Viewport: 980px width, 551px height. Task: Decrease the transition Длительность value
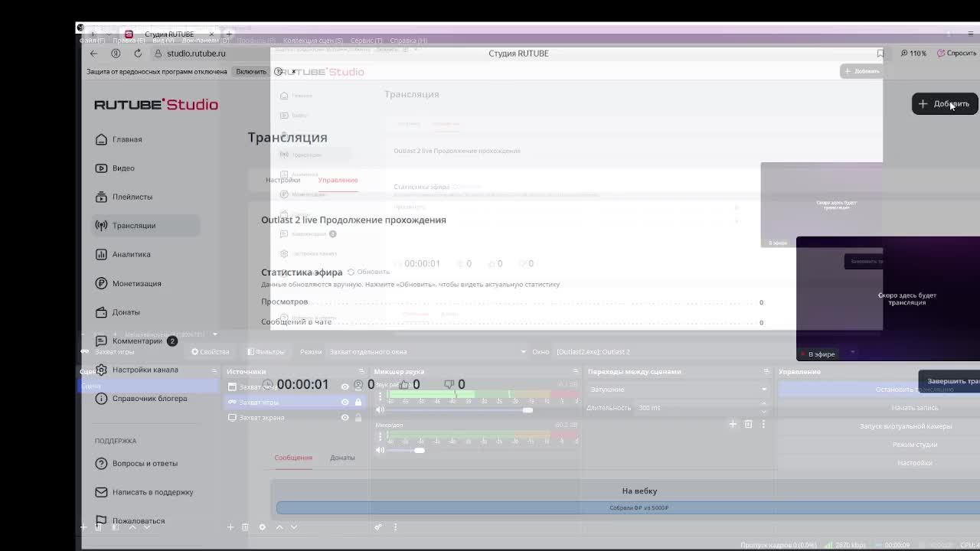point(763,411)
